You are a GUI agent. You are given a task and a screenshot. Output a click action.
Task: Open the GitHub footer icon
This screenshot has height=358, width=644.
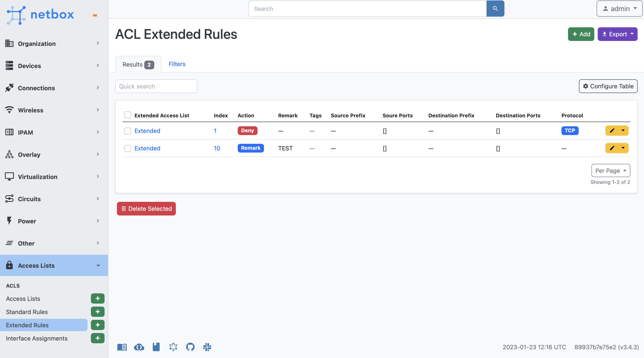[190, 347]
